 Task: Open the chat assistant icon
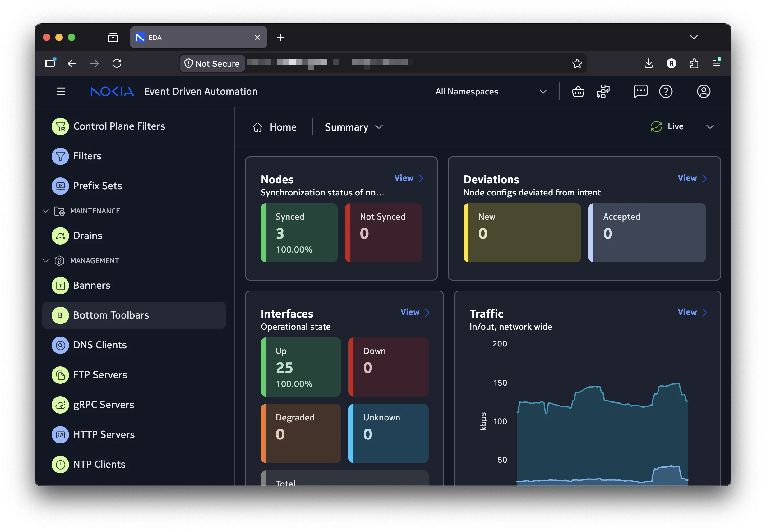[x=641, y=91]
